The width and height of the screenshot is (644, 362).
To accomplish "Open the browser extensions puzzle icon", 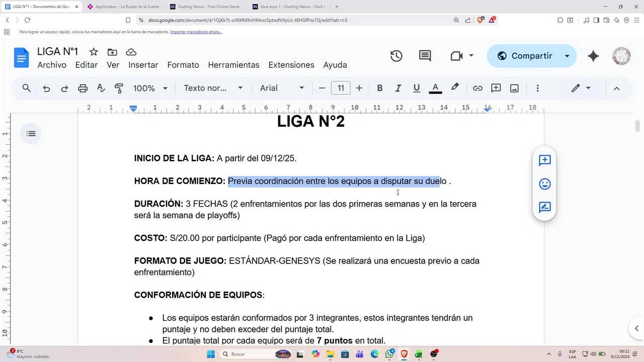I will [560, 20].
